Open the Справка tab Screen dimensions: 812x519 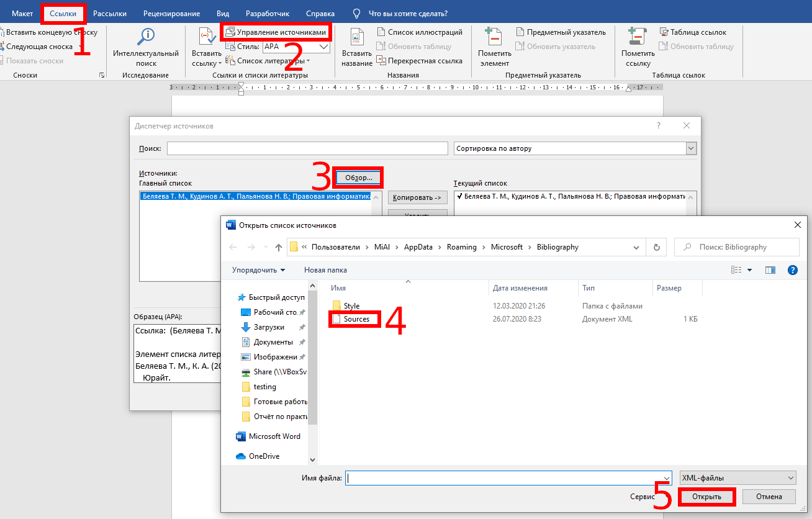tap(320, 13)
